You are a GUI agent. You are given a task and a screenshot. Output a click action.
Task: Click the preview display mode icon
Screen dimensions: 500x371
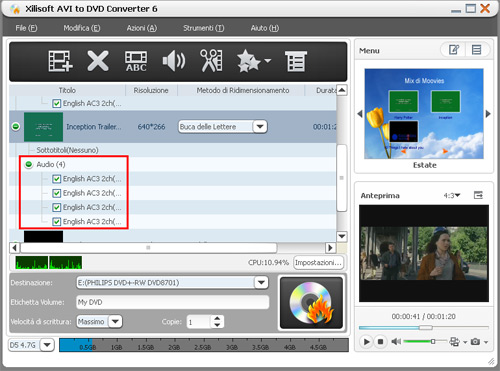(x=454, y=342)
